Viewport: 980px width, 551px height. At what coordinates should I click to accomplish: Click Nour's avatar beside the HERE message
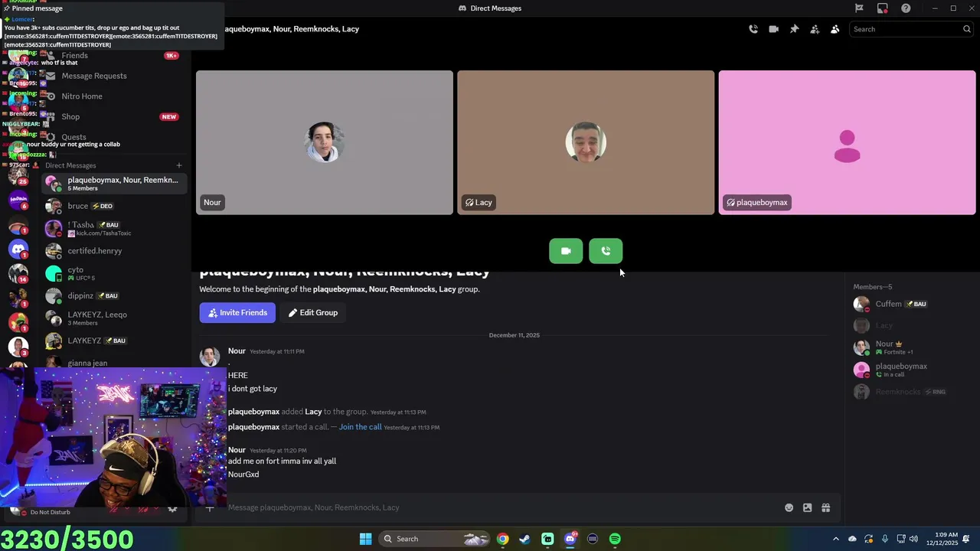[210, 357]
